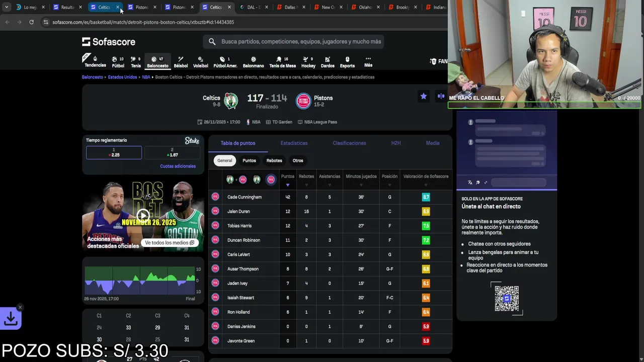The image size is (644, 362).
Task: Open the Hockey stick icon section
Action: click(308, 62)
